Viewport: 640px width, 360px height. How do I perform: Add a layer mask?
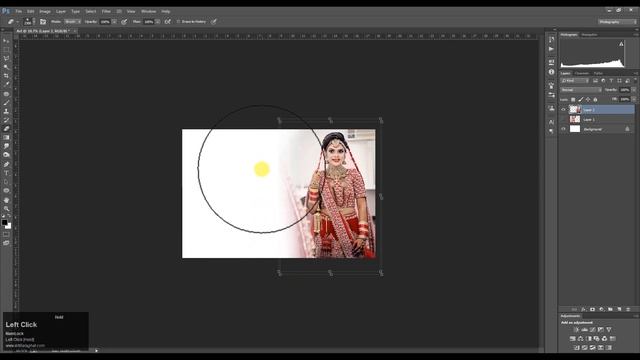(592, 309)
